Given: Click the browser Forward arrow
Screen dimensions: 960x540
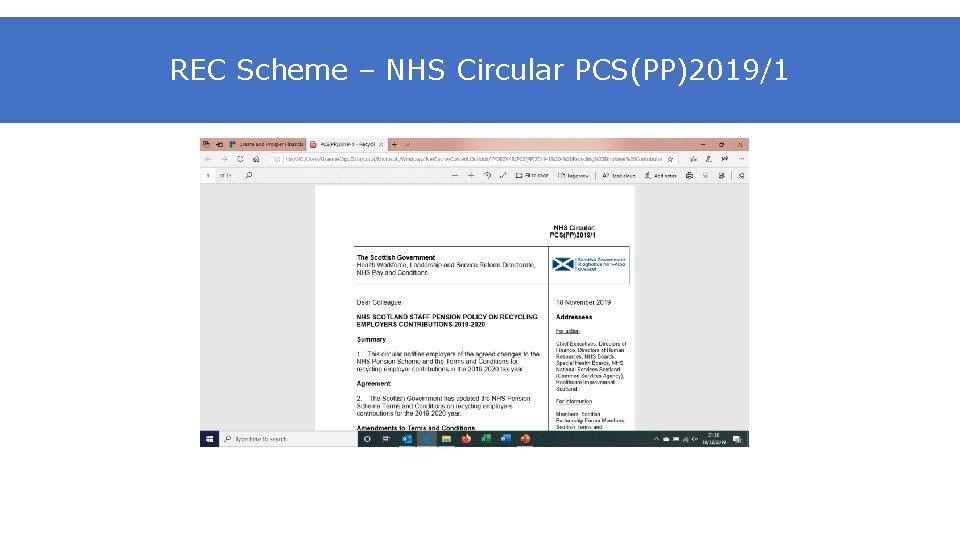Looking at the screenshot, I should pos(224,159).
